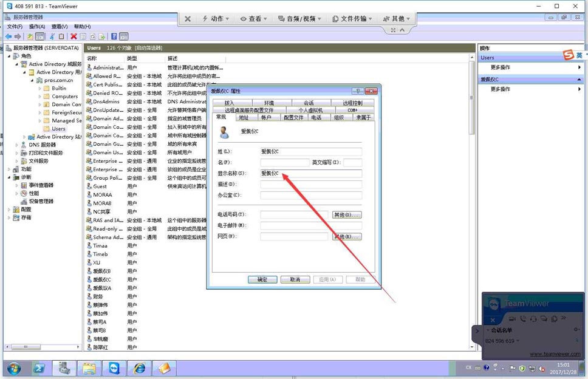This screenshot has width=588, height=379.
Task: Open the www.teamviewer.com link
Action: [x=555, y=354]
